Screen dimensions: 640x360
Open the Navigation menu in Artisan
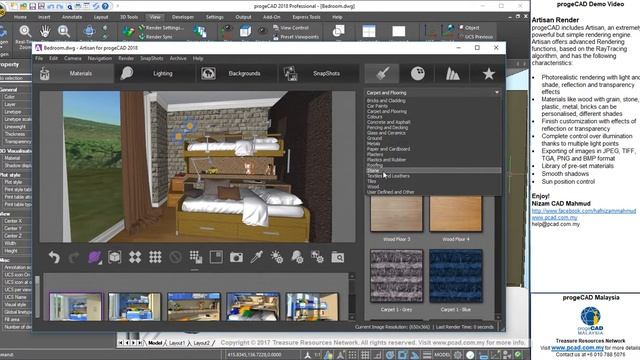tap(100, 58)
